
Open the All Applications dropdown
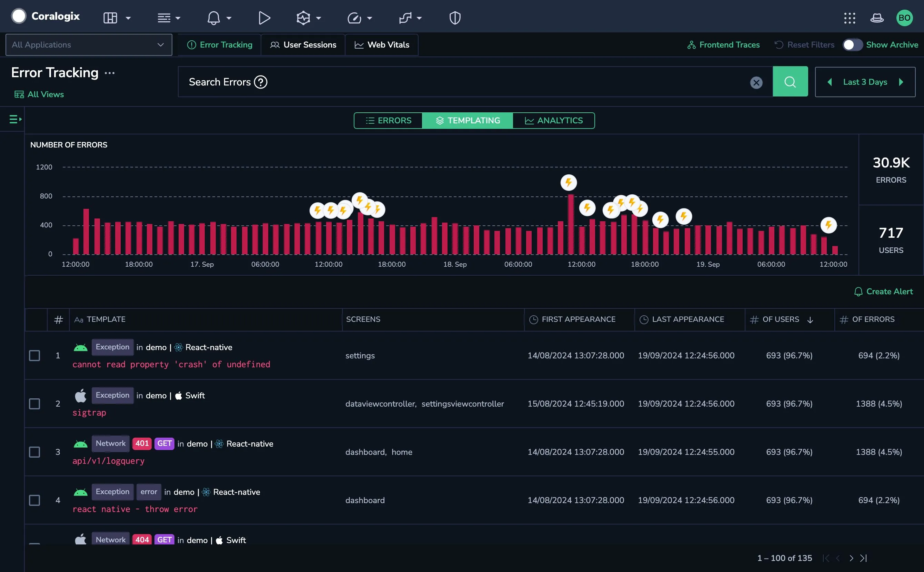pos(89,45)
